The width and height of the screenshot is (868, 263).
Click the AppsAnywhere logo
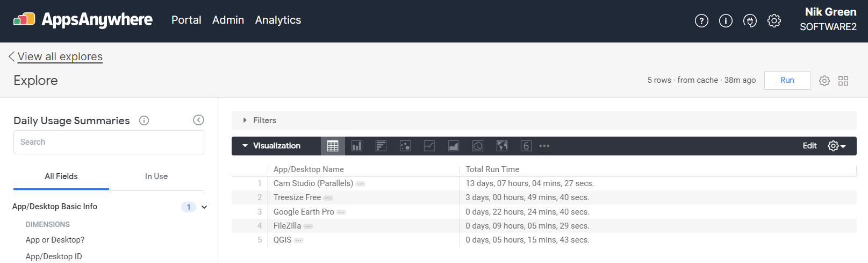click(x=83, y=20)
